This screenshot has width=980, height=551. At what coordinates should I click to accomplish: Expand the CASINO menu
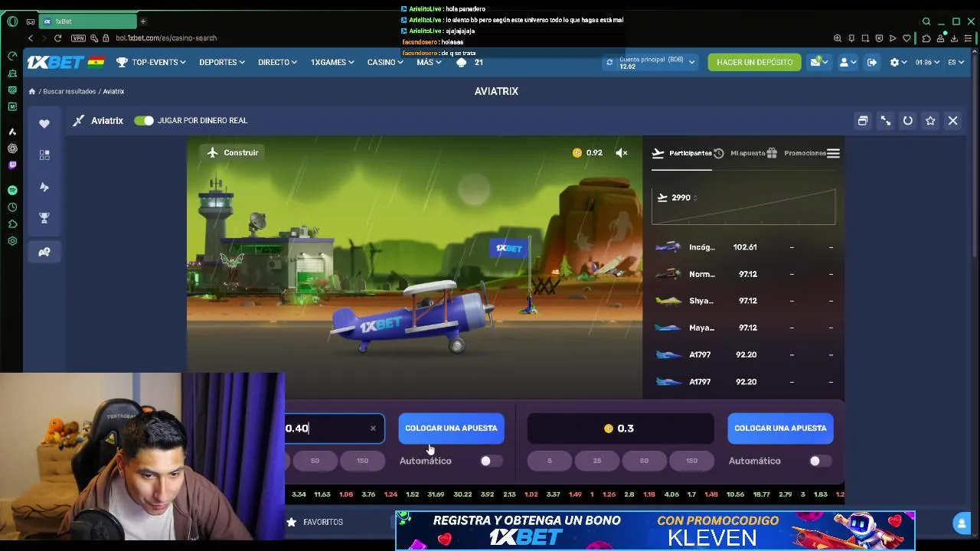pos(385,63)
